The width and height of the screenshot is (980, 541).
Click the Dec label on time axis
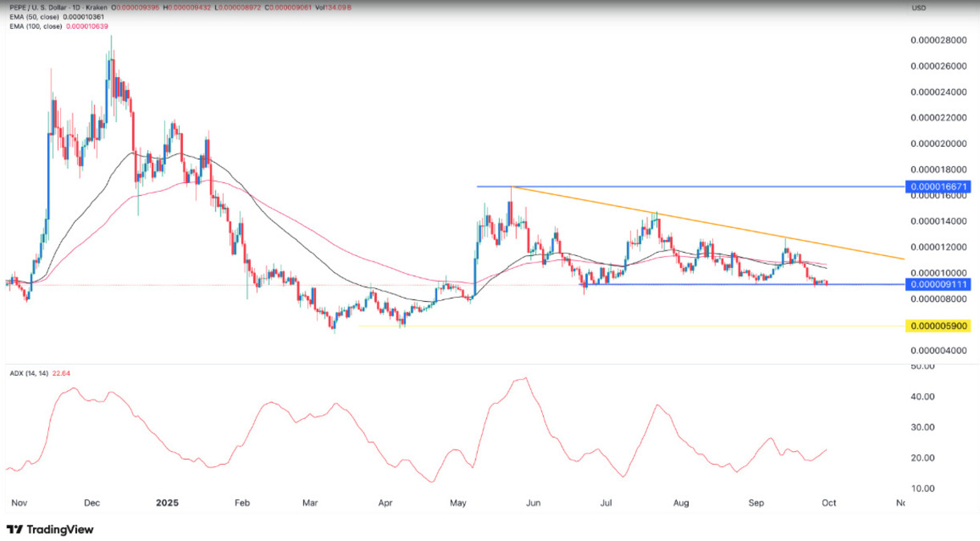pyautogui.click(x=92, y=503)
